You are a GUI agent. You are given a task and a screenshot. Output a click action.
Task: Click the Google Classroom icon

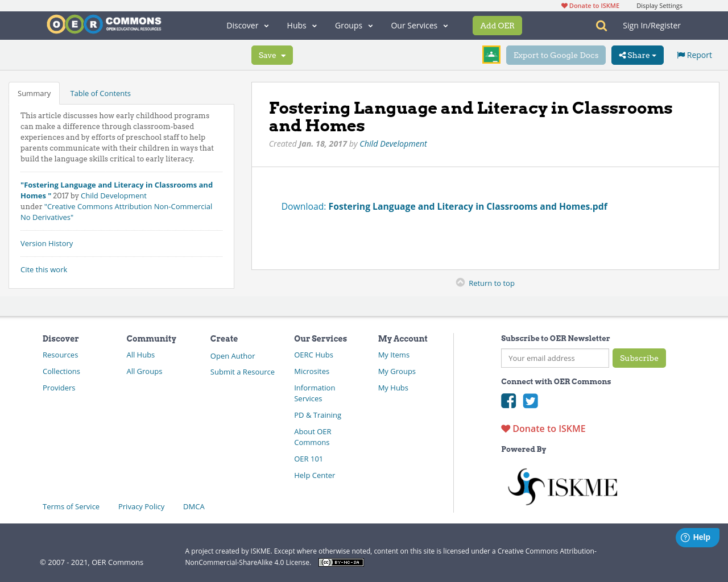click(491, 55)
